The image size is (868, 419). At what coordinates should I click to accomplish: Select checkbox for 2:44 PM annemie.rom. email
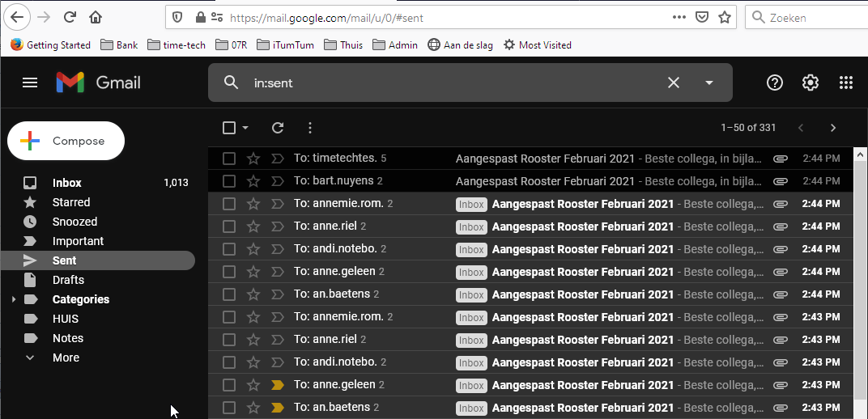229,204
